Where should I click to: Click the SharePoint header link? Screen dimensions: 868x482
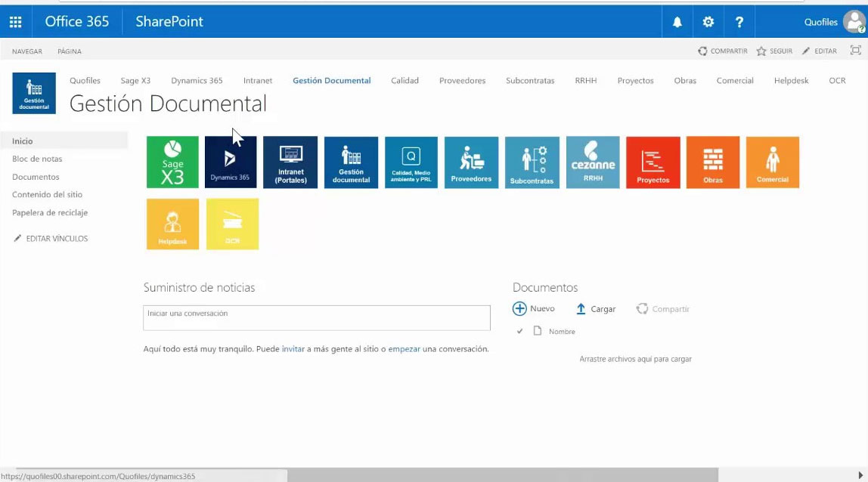click(x=169, y=22)
